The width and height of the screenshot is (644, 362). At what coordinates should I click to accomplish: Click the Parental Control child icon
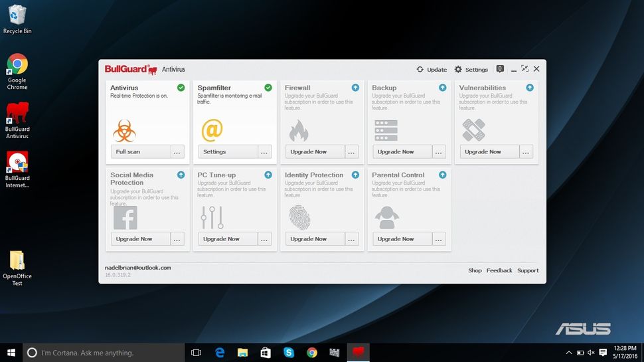387,217
